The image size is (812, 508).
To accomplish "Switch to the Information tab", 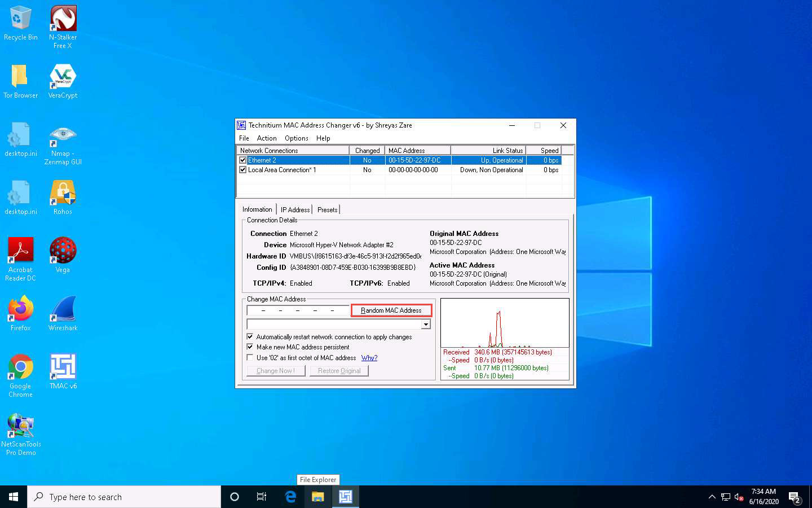I will [257, 209].
